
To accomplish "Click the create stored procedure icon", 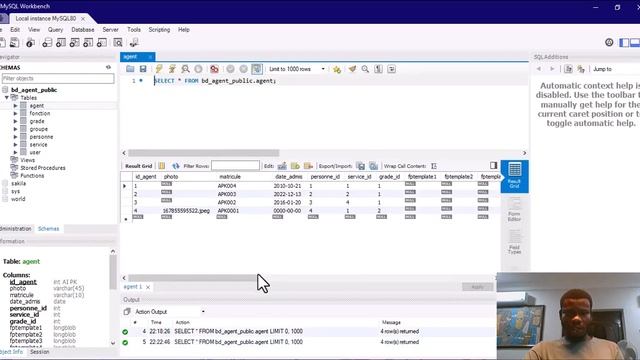I will 88,42.
